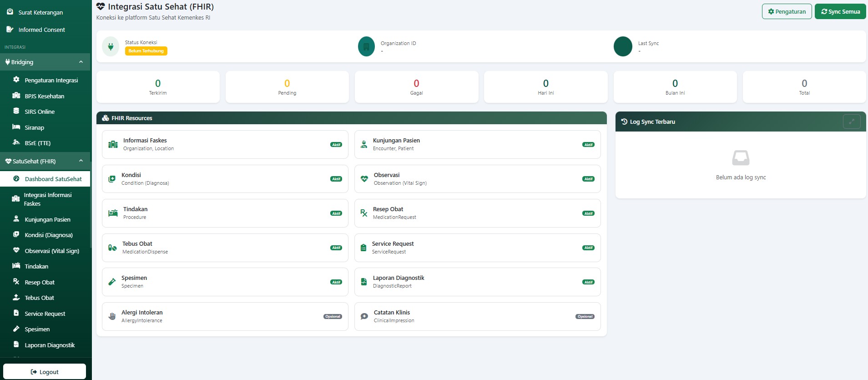868x380 pixels.
Task: Click the SIRS Online database icon
Action: pyautogui.click(x=16, y=111)
